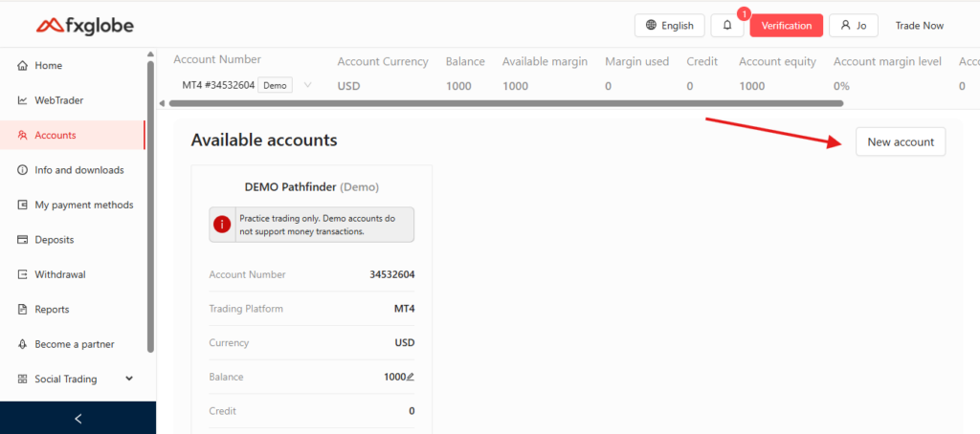Open the English language selector
This screenshot has height=434, width=980.
coord(669,26)
